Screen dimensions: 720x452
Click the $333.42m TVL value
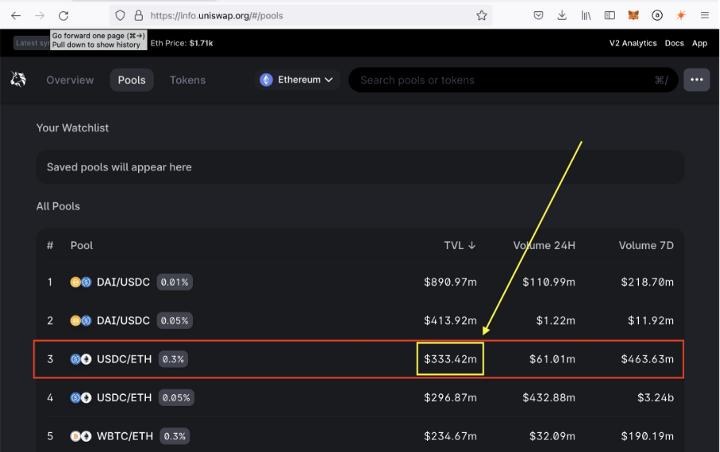tap(450, 359)
